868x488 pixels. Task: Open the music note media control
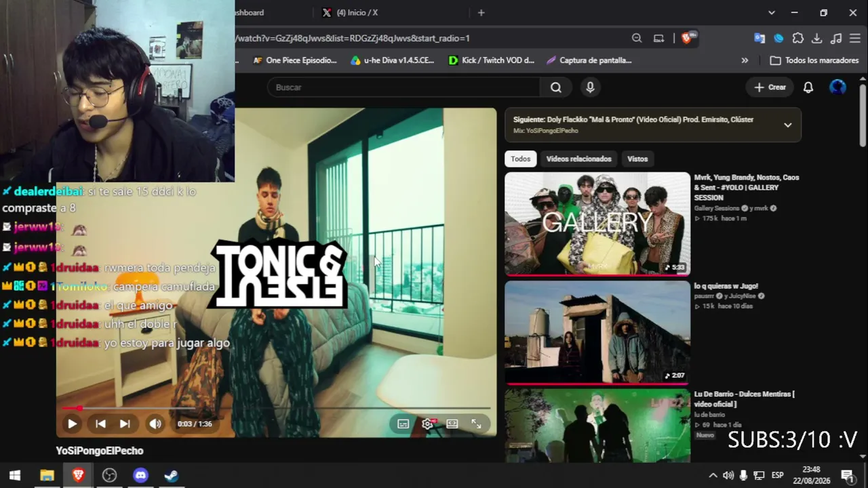click(836, 39)
